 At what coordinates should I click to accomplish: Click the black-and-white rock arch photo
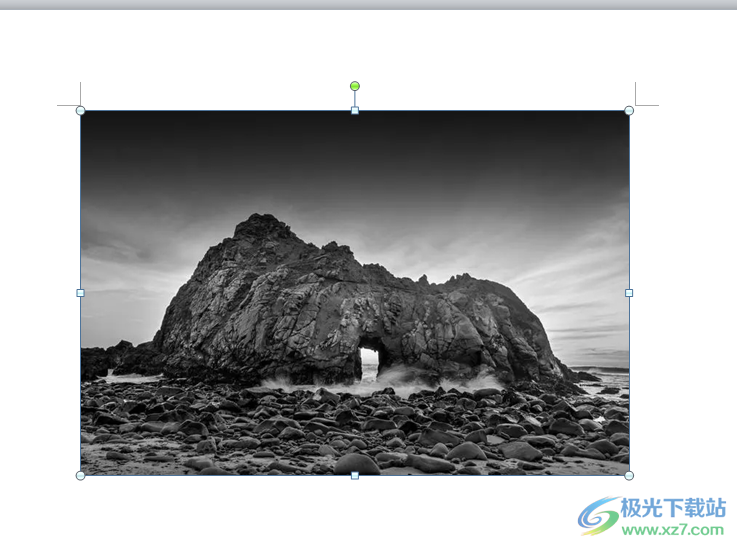coord(355,293)
